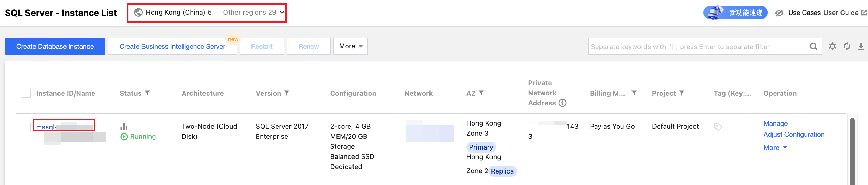Open the monitoring bar chart icon
This screenshot has height=185, width=868.
[x=124, y=127]
